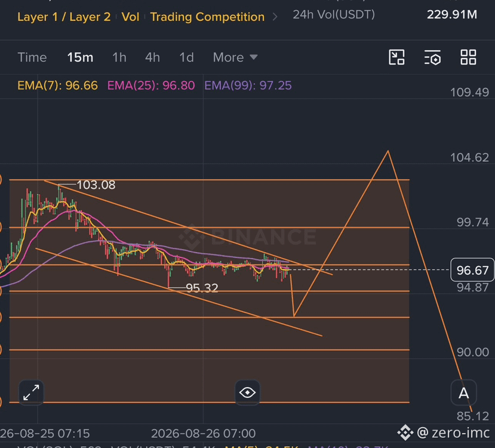
Task: Tap the 104.62 price axis label
Action: point(469,157)
